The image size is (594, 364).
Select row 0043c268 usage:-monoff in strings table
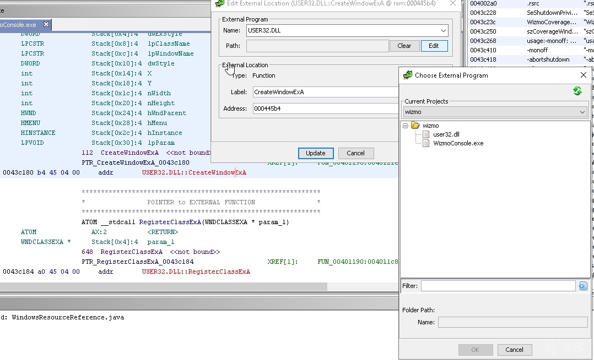531,41
